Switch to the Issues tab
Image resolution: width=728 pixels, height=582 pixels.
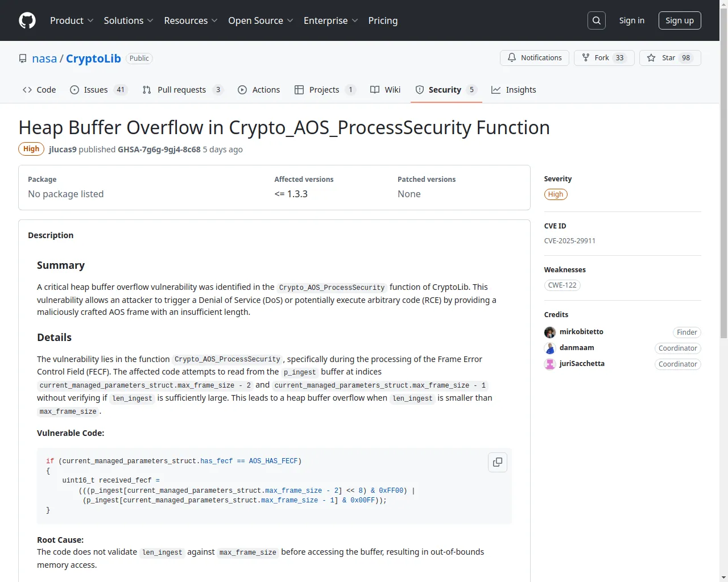(99, 90)
